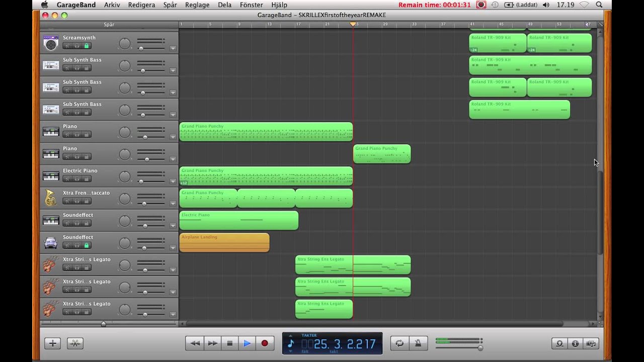Screen dimensions: 644x362
Task: Open the Hjälp menu
Action: [279, 5]
